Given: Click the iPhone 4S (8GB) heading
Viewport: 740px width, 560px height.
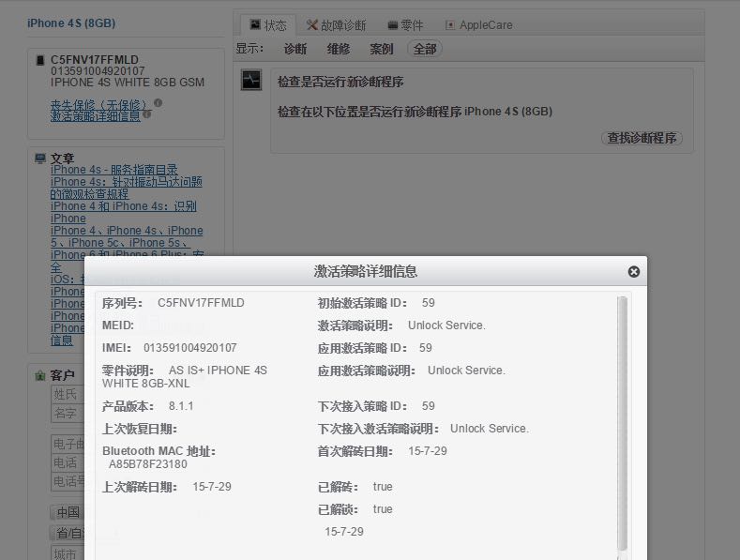Looking at the screenshot, I should point(71,23).
